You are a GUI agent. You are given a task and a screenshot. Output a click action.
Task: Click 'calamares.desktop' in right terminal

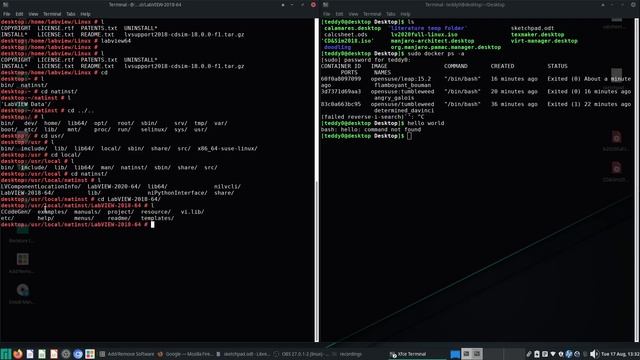coord(352,29)
